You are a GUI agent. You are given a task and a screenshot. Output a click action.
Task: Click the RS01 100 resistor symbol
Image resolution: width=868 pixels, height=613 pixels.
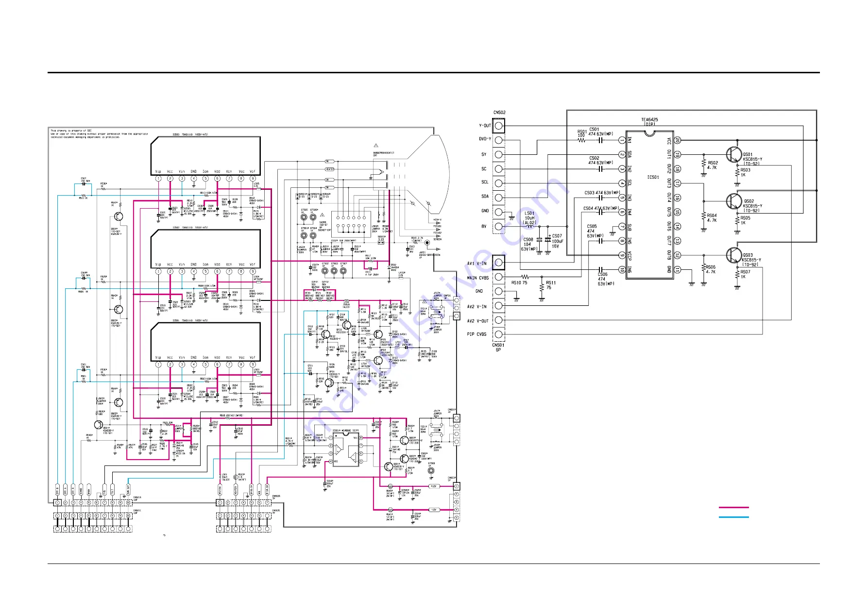[x=581, y=140]
